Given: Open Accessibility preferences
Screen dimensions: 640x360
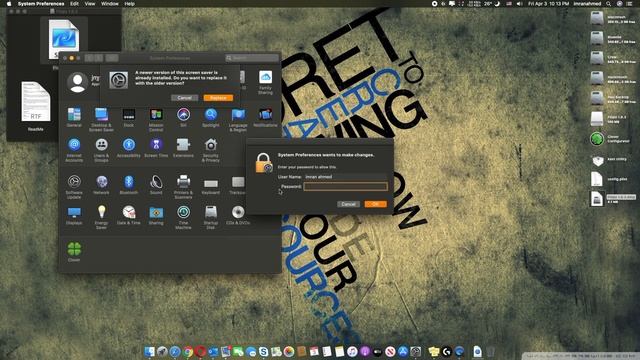Looking at the screenshot, I should pyautogui.click(x=129, y=148).
